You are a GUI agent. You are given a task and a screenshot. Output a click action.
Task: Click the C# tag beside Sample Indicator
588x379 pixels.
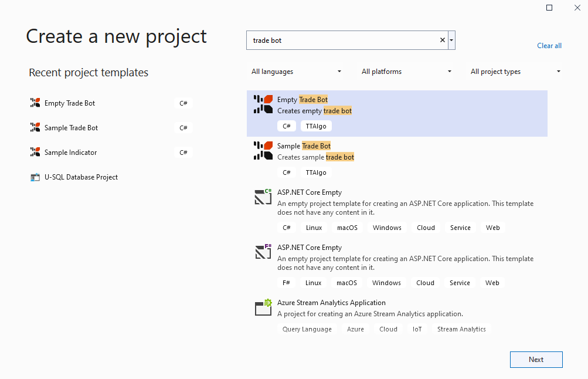[x=183, y=153]
